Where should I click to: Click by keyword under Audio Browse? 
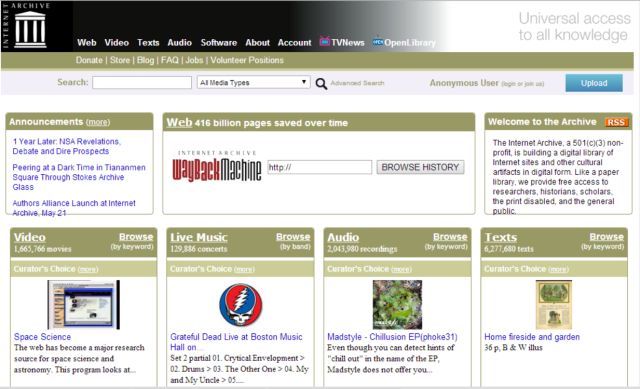446,247
